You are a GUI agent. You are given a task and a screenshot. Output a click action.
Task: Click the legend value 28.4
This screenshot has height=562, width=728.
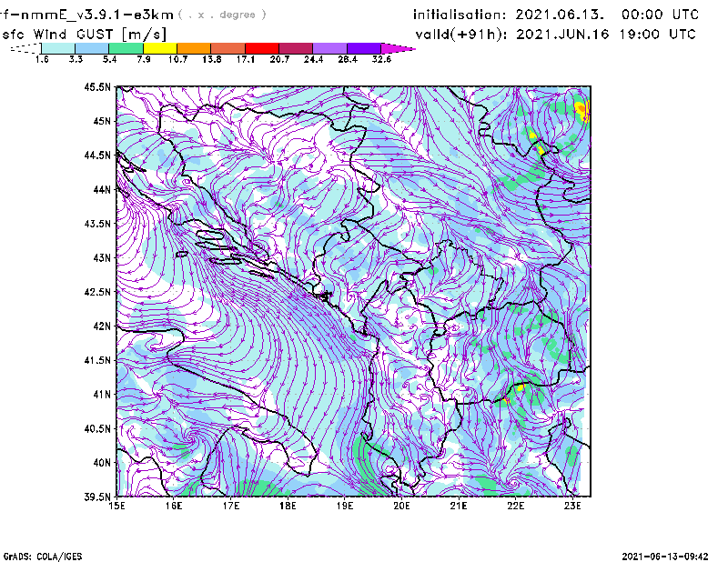click(x=348, y=59)
